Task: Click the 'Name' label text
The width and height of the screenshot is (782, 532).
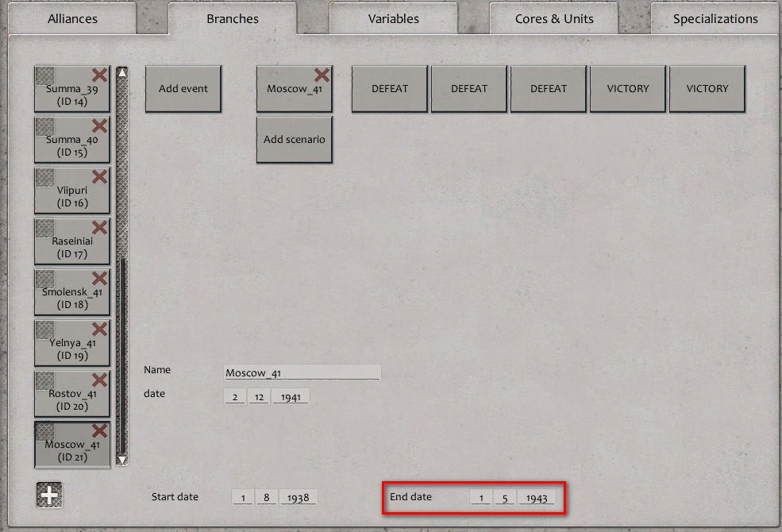Action: [157, 370]
